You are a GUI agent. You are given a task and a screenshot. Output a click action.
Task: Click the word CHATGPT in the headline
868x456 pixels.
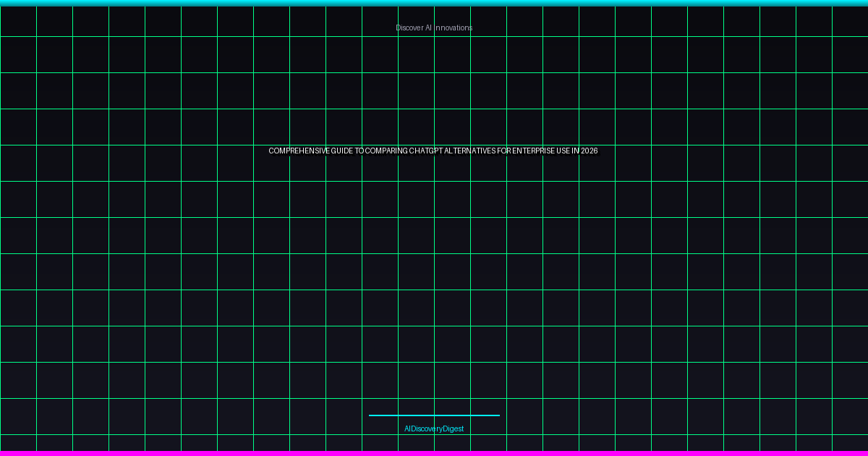[x=426, y=151]
